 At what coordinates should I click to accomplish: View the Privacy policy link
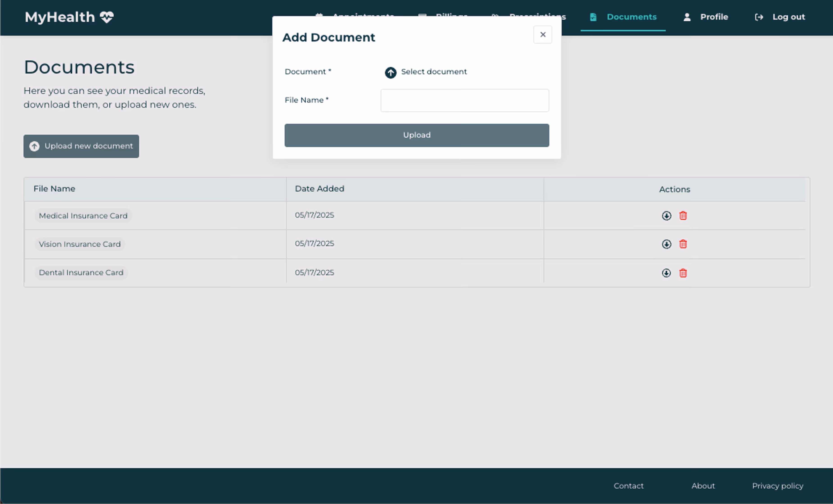pyautogui.click(x=778, y=486)
